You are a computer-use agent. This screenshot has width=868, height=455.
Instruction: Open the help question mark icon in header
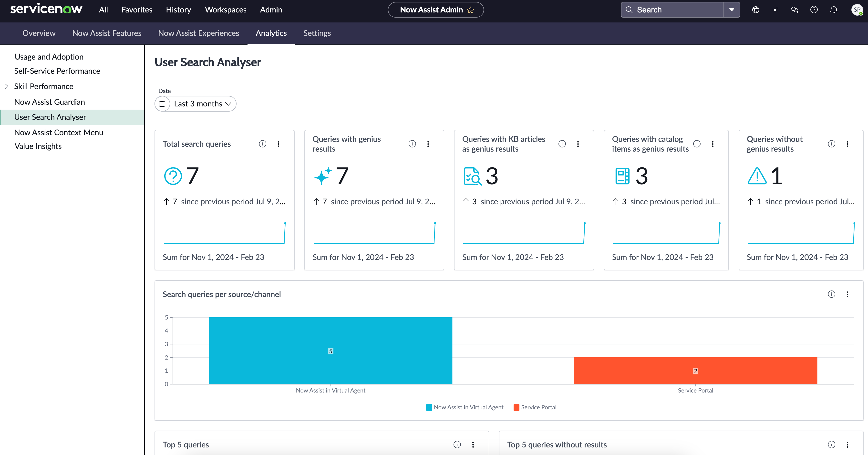[814, 10]
